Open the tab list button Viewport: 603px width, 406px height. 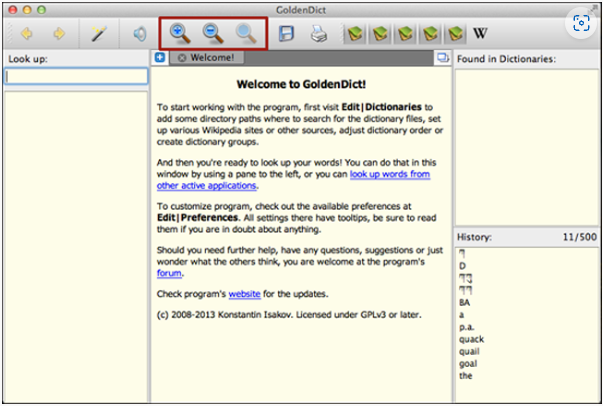[x=442, y=58]
